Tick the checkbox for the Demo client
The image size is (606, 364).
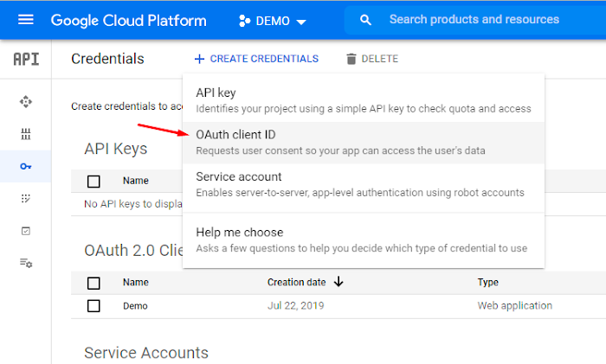[93, 306]
